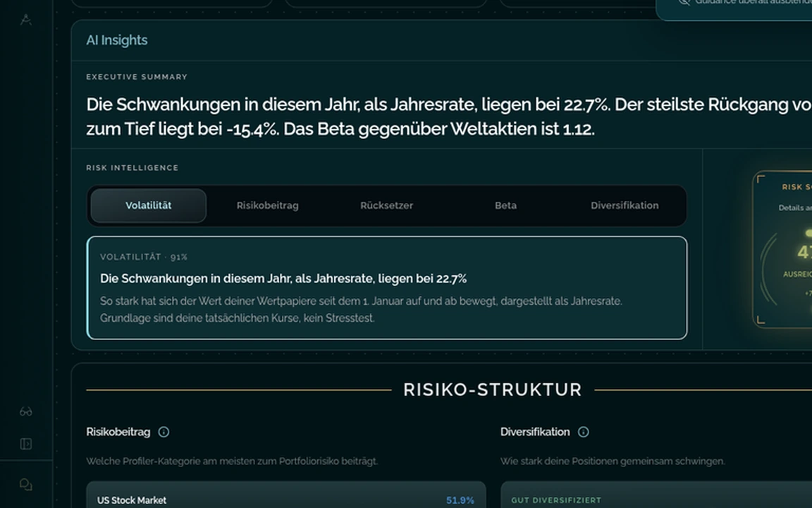Click the 51.9% value
This screenshot has height=508, width=812.
(x=460, y=500)
